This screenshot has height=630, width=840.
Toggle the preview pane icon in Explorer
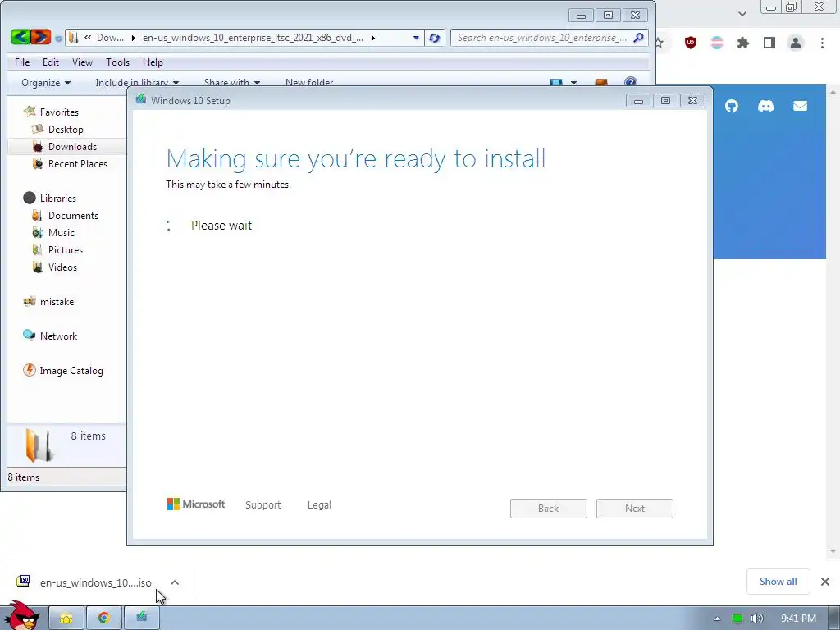[601, 83]
